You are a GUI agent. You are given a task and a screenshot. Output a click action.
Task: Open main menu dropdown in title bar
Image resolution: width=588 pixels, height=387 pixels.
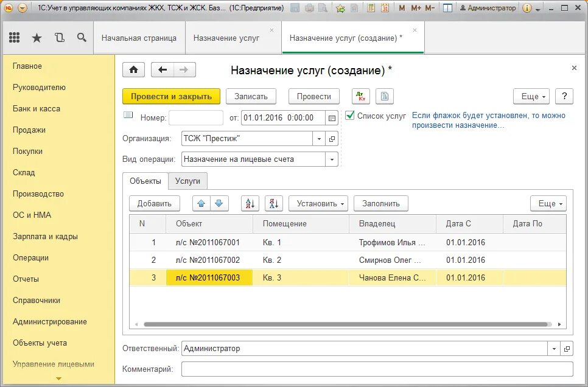click(22, 7)
